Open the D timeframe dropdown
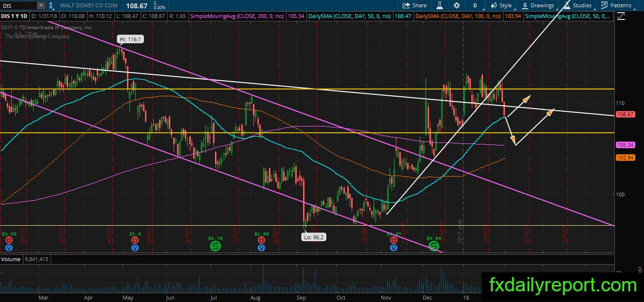The width and height of the screenshot is (644, 302). (x=475, y=5)
